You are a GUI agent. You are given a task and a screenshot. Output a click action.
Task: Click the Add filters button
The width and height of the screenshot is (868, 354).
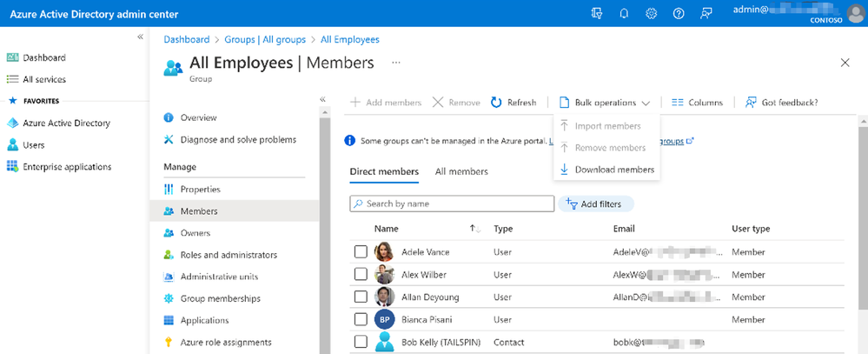click(x=596, y=204)
